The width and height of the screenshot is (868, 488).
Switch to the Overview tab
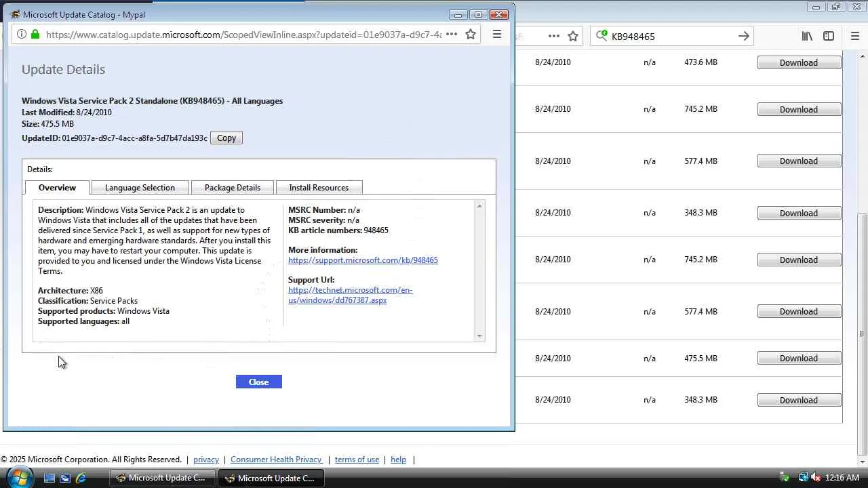[x=57, y=188]
